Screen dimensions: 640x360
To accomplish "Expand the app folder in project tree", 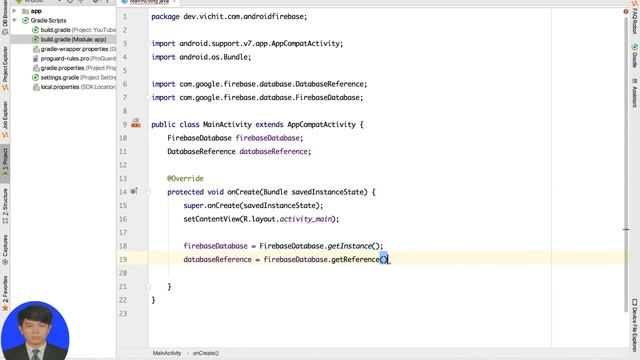I will click(15, 11).
